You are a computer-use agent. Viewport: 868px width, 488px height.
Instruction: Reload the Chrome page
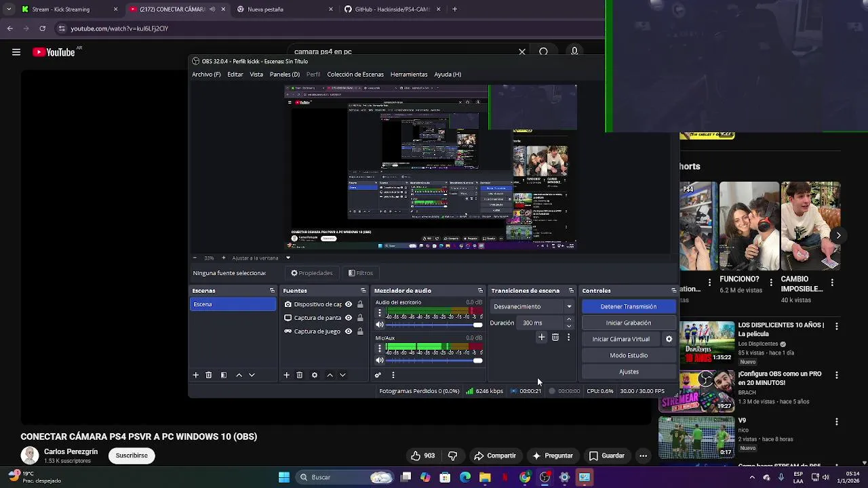click(x=42, y=28)
